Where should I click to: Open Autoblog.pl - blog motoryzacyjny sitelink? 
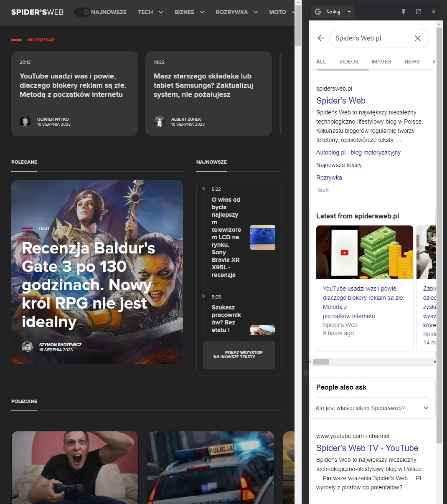point(358,152)
